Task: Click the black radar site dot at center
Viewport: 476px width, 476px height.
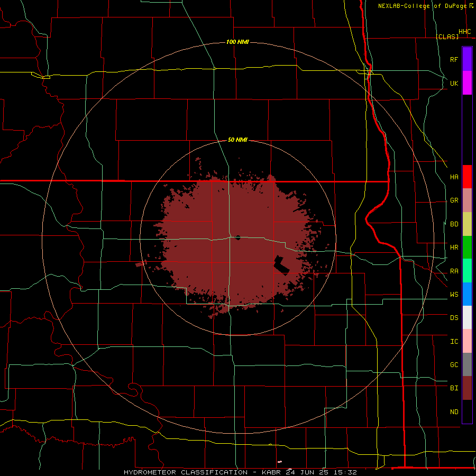Action: (x=238, y=237)
